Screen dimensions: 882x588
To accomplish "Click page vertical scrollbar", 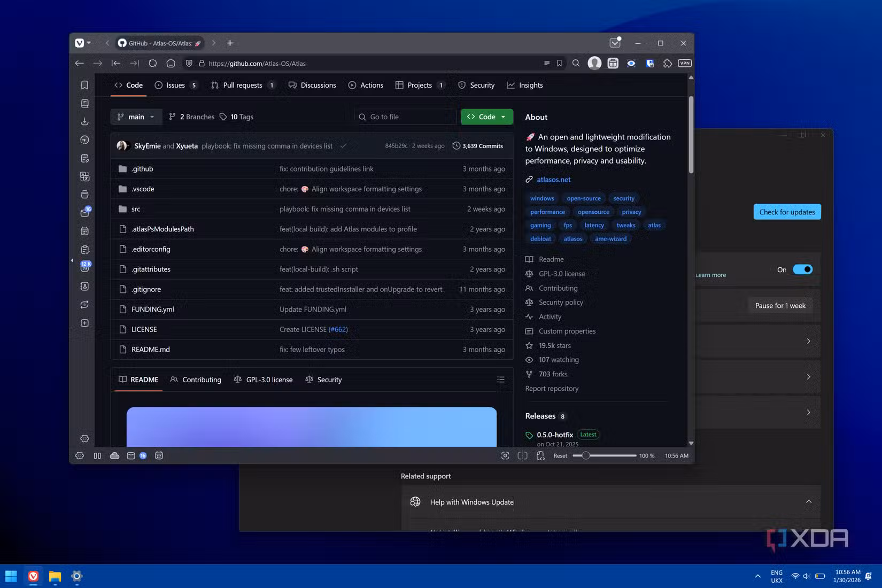I will point(691,135).
